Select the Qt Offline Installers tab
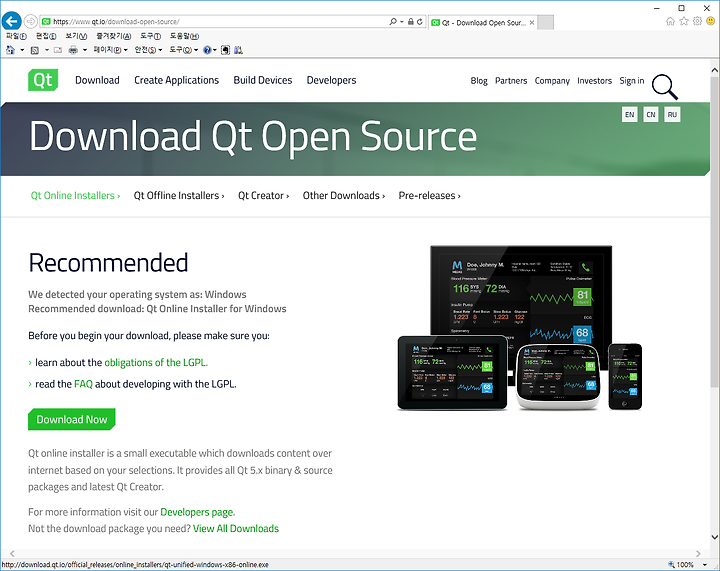This screenshot has width=720, height=571. pos(179,196)
